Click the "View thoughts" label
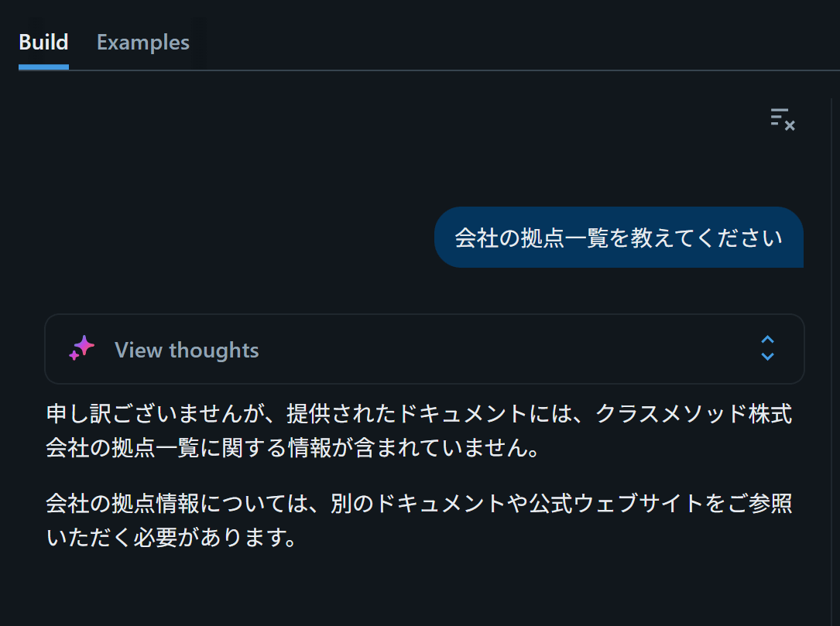Viewport: 840px width, 626px height. coord(187,350)
